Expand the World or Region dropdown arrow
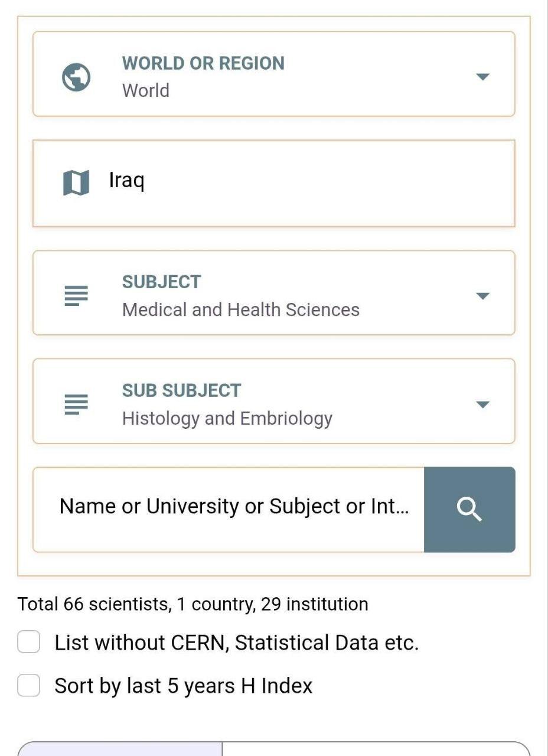548x756 pixels. click(x=482, y=77)
